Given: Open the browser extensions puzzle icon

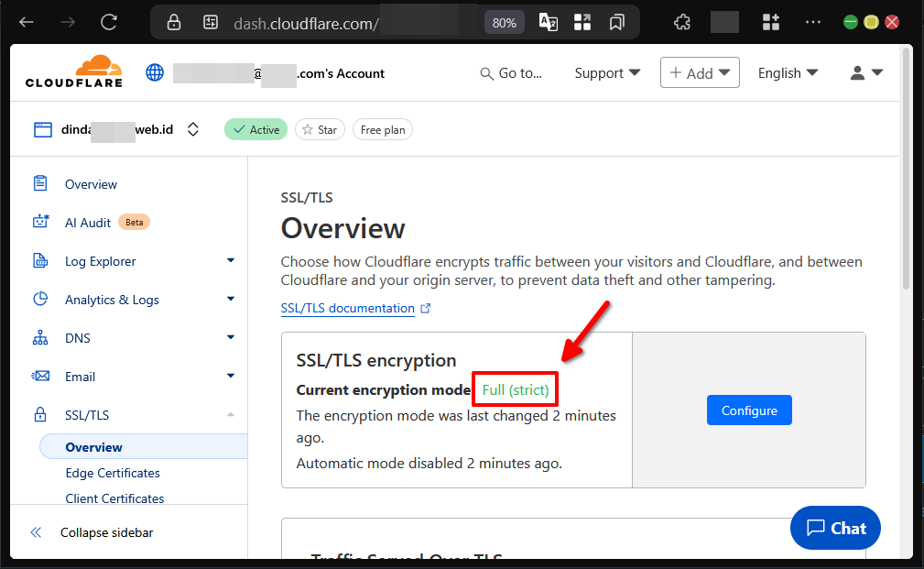Looking at the screenshot, I should click(682, 22).
